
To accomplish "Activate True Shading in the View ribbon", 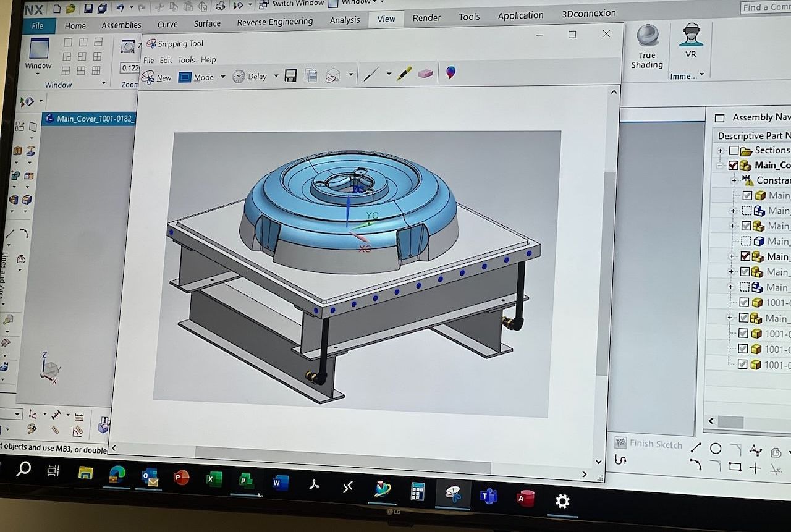I will [646, 48].
